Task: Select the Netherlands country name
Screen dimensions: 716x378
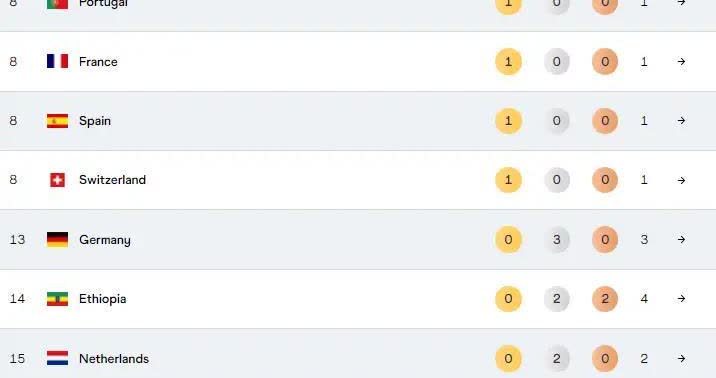Action: click(114, 359)
